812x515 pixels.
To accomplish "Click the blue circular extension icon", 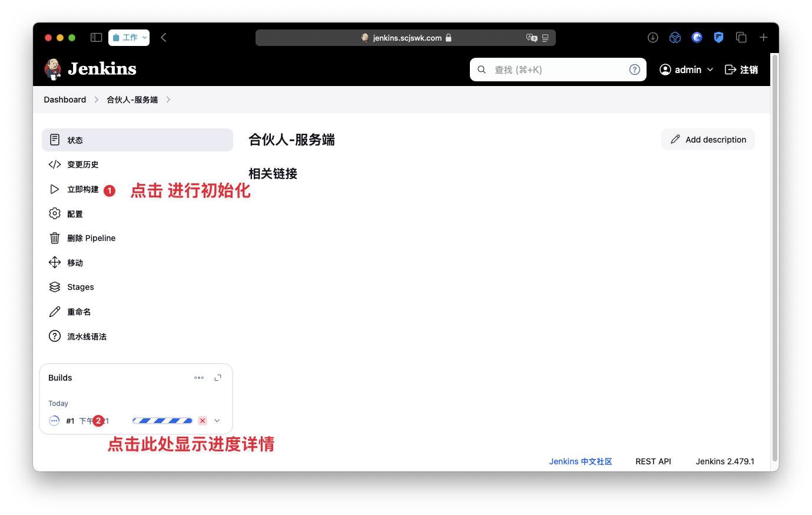I will click(697, 38).
